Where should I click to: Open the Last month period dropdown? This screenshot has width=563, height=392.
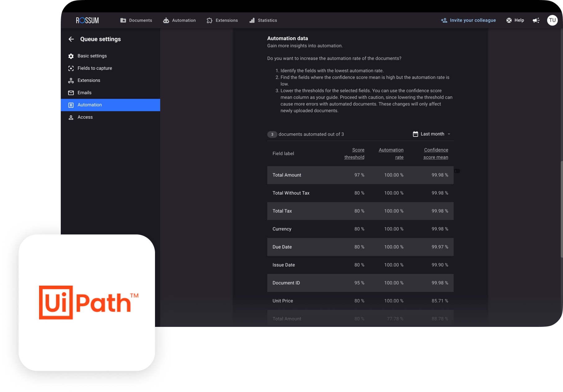[x=432, y=134]
